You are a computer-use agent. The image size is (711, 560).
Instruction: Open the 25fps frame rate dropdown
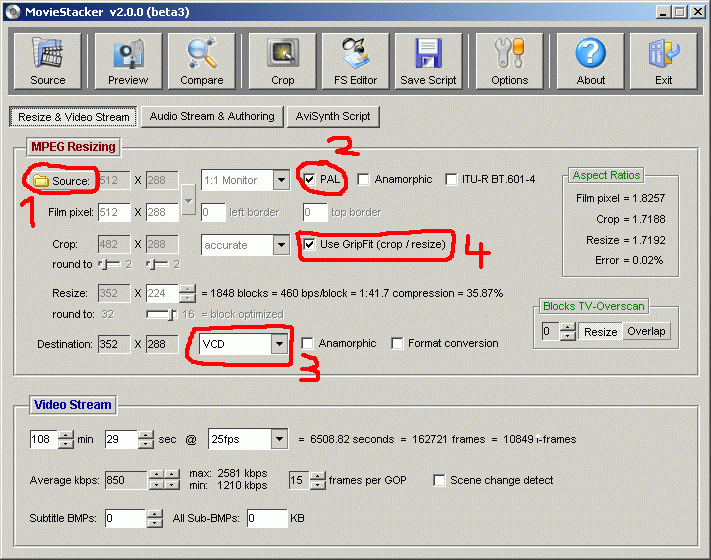click(279, 439)
